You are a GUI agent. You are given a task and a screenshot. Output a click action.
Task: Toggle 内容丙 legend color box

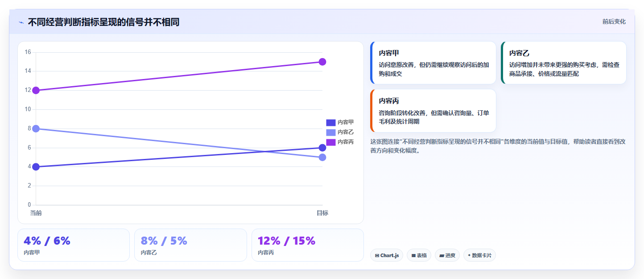pyautogui.click(x=330, y=142)
